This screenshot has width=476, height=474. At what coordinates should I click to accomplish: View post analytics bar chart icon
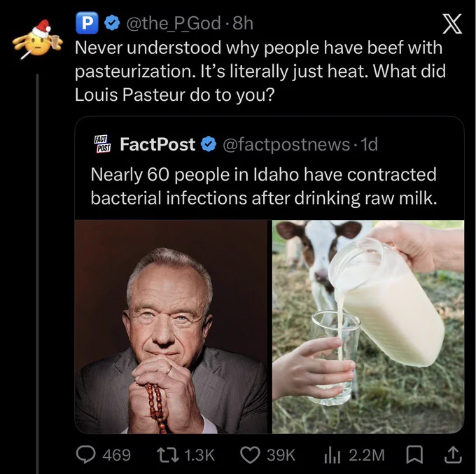tap(331, 455)
